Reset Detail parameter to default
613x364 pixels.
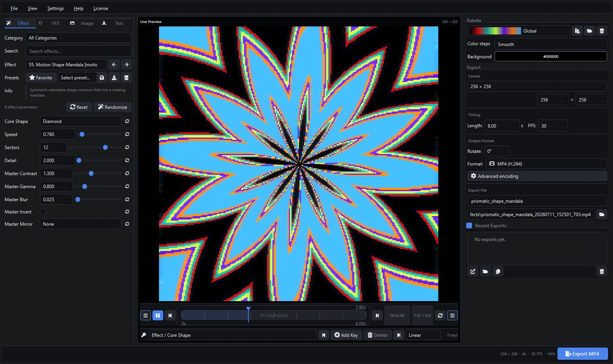coord(127,161)
